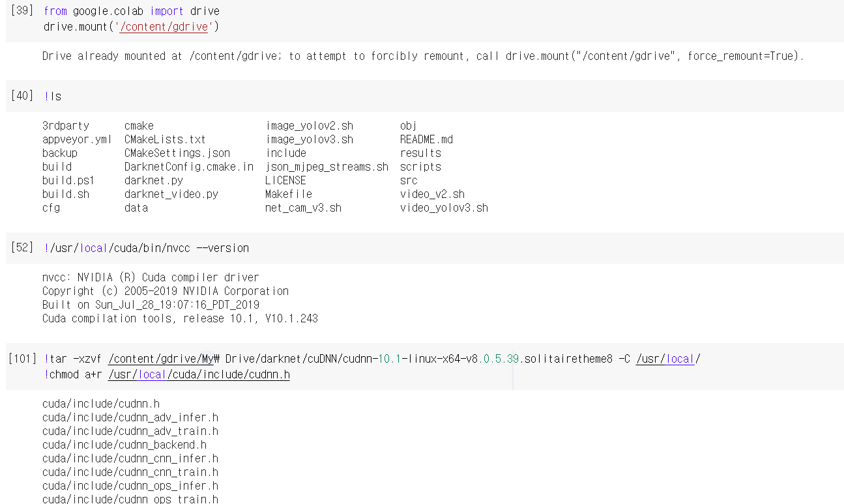Image resolution: width=844 pixels, height=504 pixels.
Task: Select 'README.md' in ls output
Action: [426, 139]
